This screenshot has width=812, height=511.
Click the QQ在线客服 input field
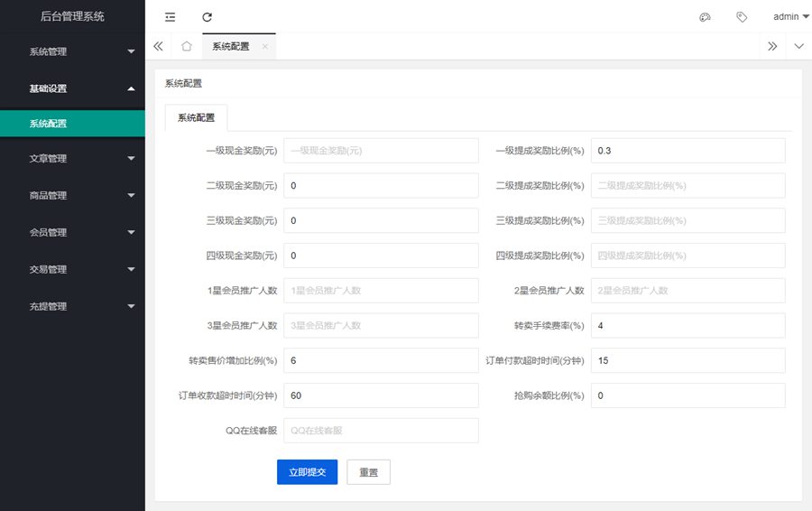(381, 431)
